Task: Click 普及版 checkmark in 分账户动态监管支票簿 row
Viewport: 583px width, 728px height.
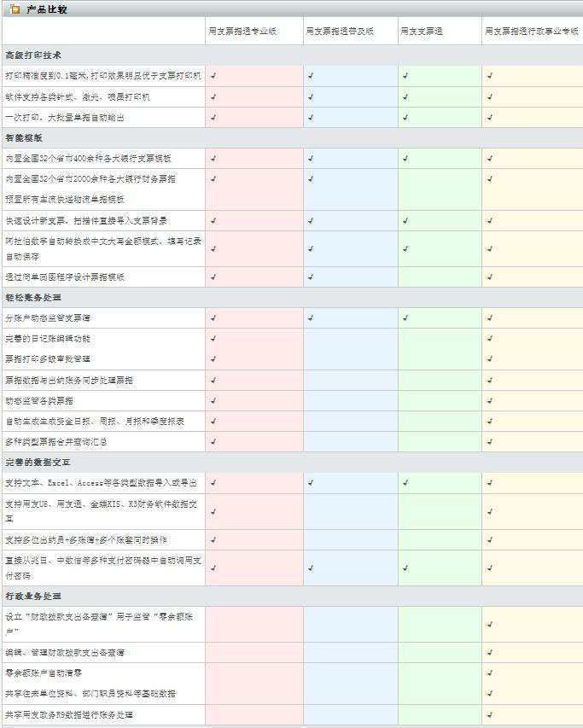Action: click(311, 318)
